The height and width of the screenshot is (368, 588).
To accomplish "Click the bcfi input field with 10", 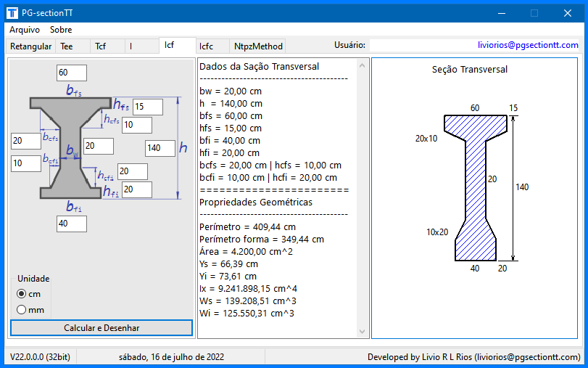I will 26,164.
